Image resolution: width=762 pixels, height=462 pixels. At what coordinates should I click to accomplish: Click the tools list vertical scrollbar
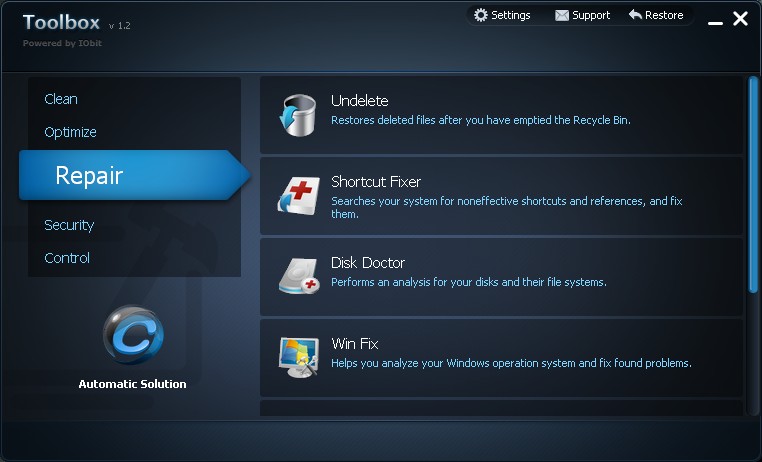click(x=753, y=185)
